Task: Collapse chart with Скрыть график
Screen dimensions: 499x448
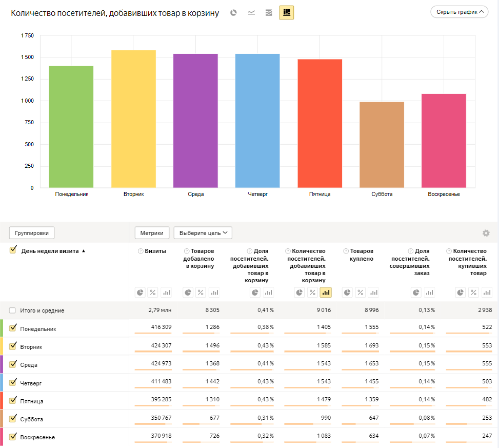Action: tap(459, 12)
